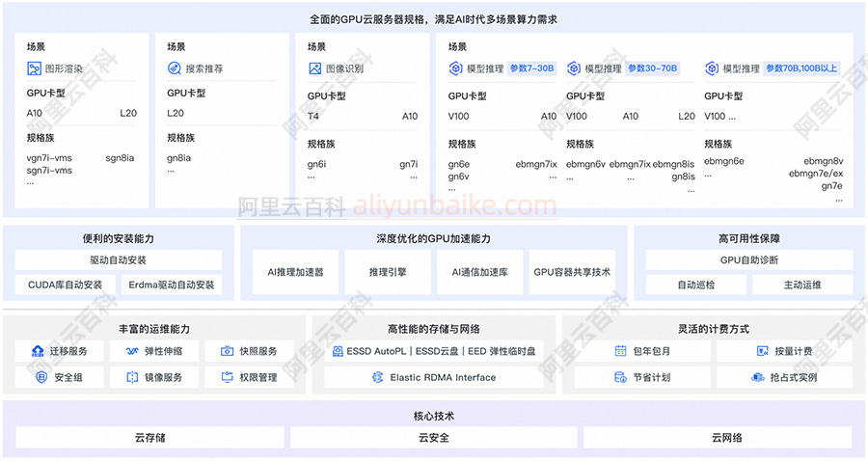Click the gn7i spec family text

click(x=409, y=164)
